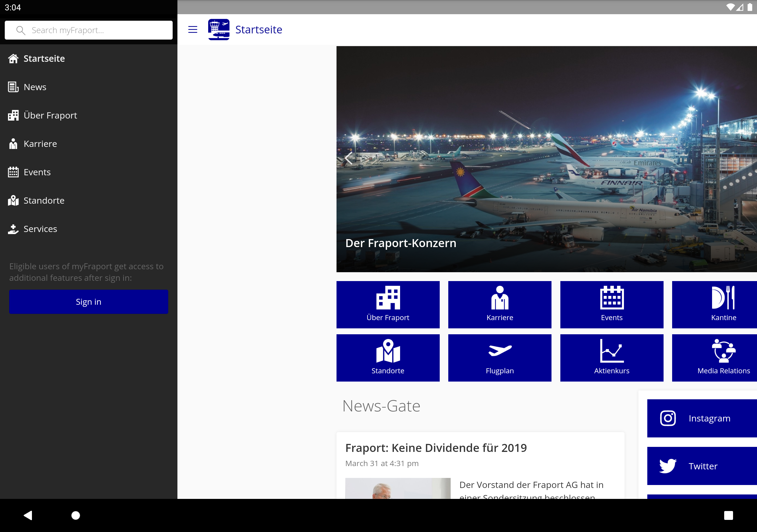The height and width of the screenshot is (532, 757).
Task: Toggle the hamburger menu icon
Action: point(193,30)
